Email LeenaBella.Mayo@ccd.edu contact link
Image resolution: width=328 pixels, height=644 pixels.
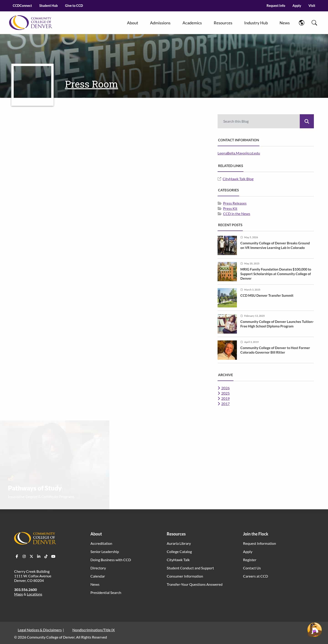[x=239, y=153]
